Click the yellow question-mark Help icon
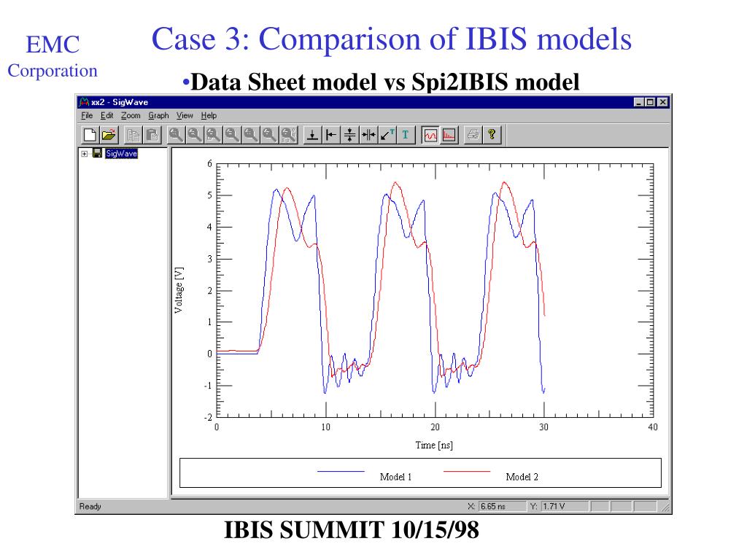 pyautogui.click(x=492, y=135)
